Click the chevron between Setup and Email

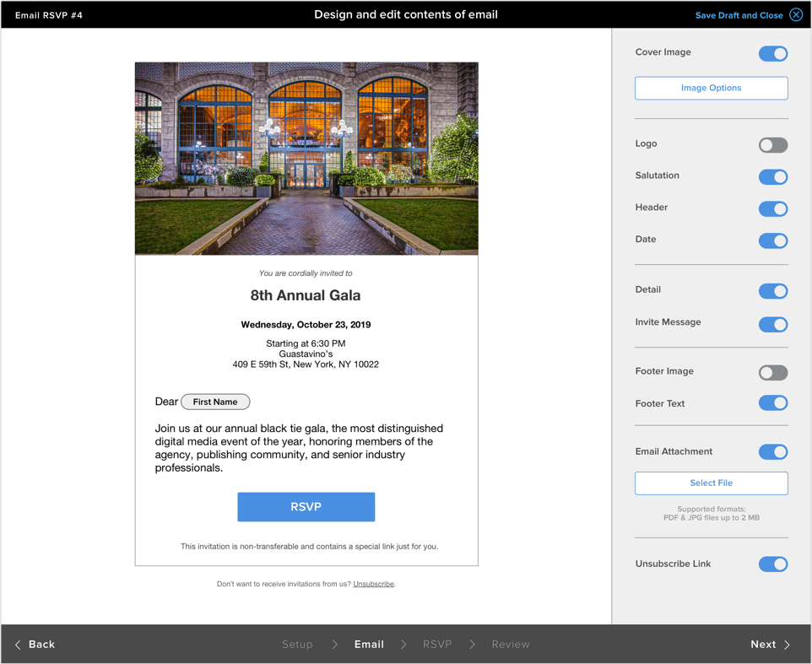coord(334,645)
